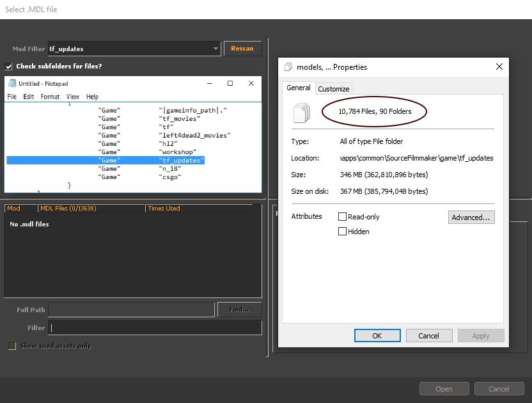Click the multi-file folder icon in Properties
Image resolution: width=532 pixels, height=403 pixels.
click(x=301, y=113)
